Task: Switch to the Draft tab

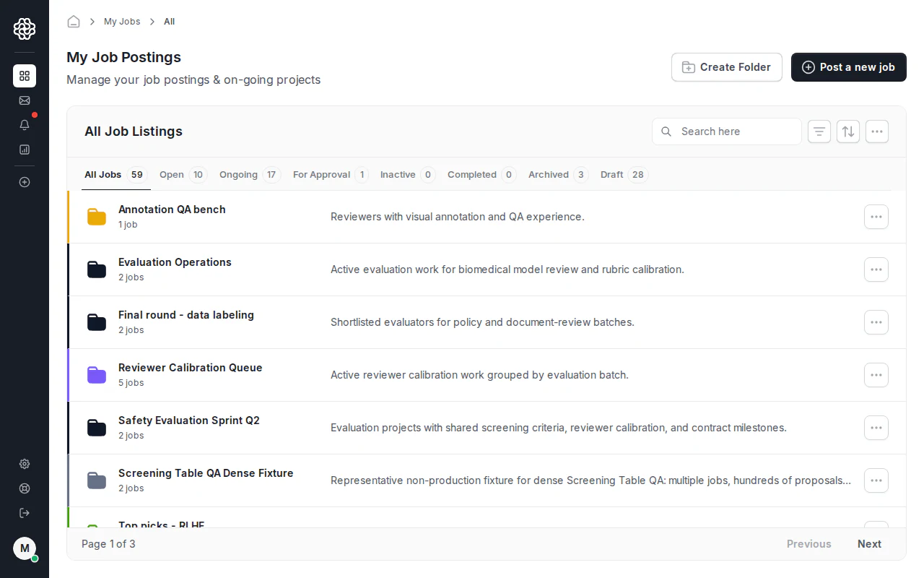Action: [624, 175]
